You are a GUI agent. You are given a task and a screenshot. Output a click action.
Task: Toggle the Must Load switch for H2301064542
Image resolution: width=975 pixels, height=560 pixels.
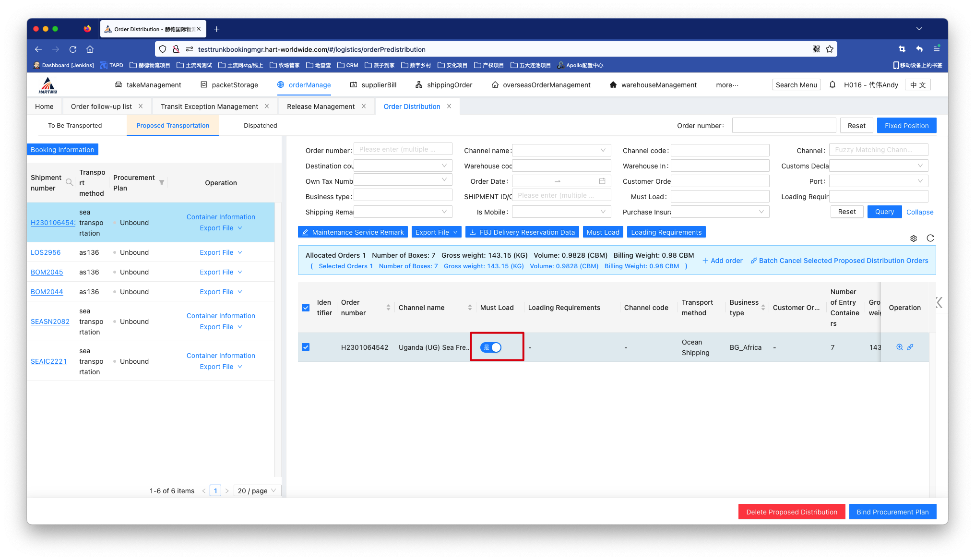click(491, 347)
